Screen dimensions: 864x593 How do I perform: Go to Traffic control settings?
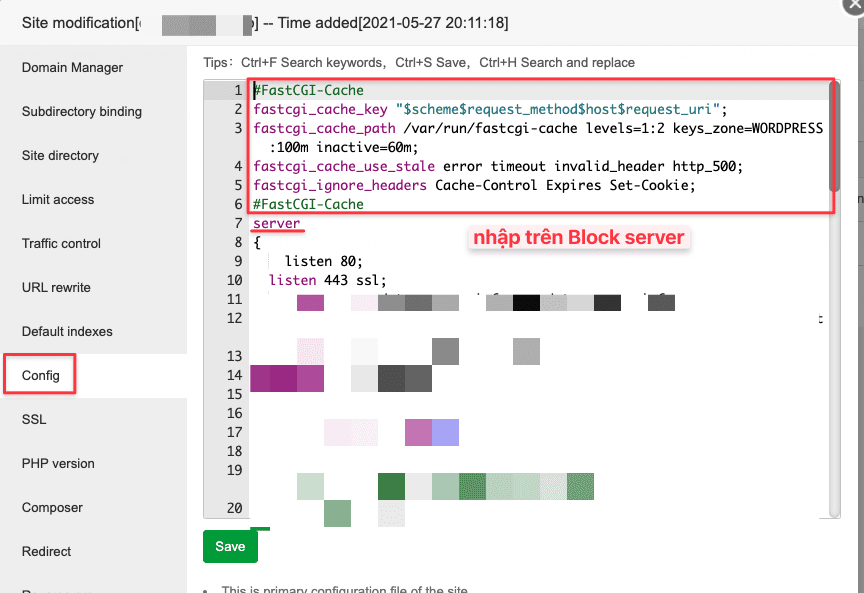click(61, 244)
